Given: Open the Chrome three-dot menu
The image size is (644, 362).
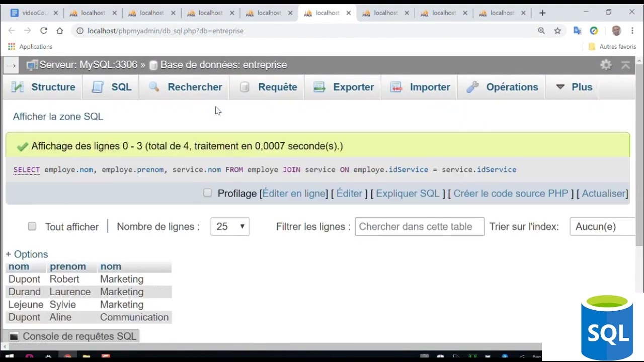Looking at the screenshot, I should tap(632, 31).
